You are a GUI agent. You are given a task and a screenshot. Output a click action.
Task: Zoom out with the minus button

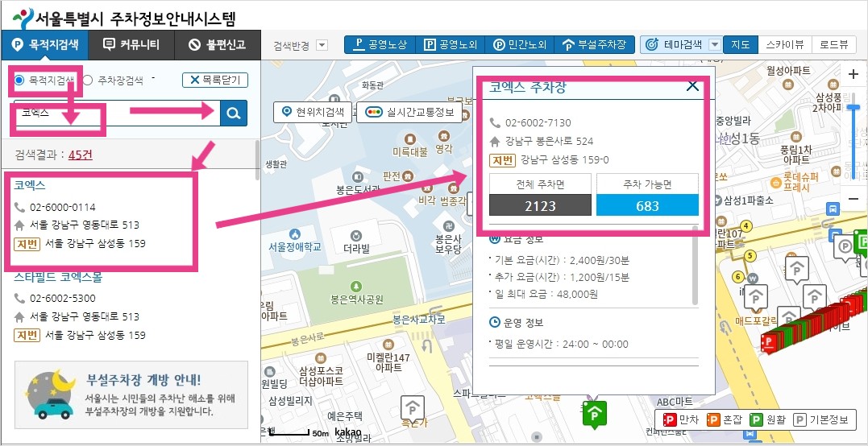pos(853,199)
